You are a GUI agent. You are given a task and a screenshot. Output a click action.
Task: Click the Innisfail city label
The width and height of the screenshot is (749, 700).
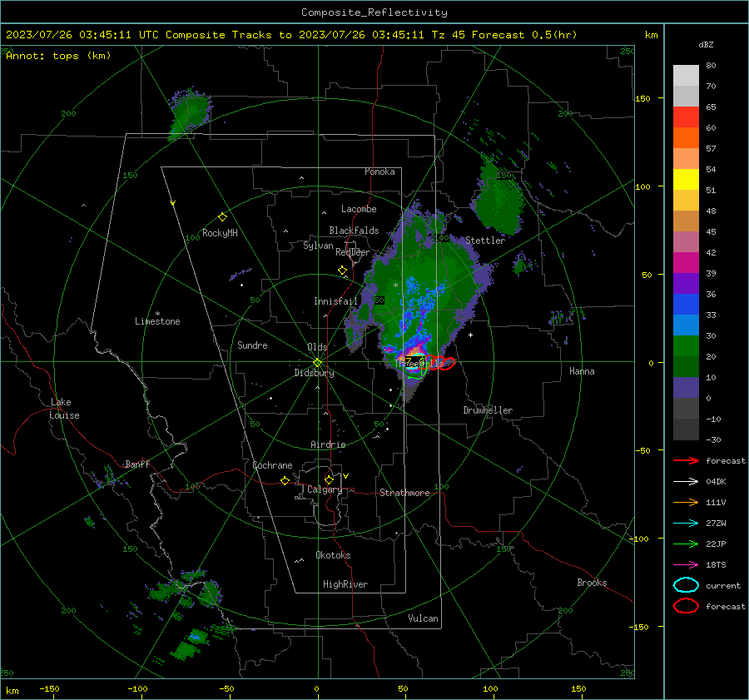335,301
